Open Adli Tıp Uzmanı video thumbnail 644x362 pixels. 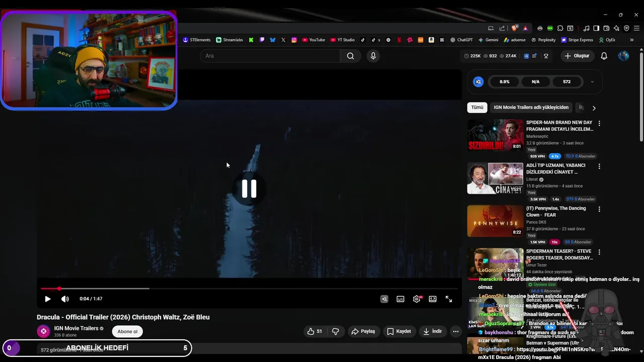495,178
